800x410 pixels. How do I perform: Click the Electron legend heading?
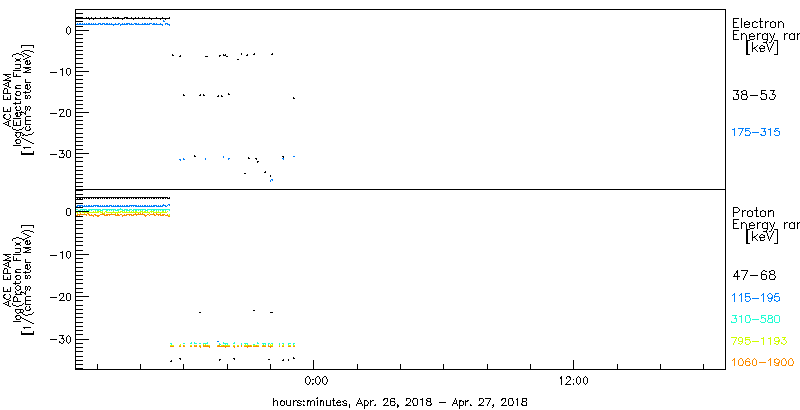758,23
